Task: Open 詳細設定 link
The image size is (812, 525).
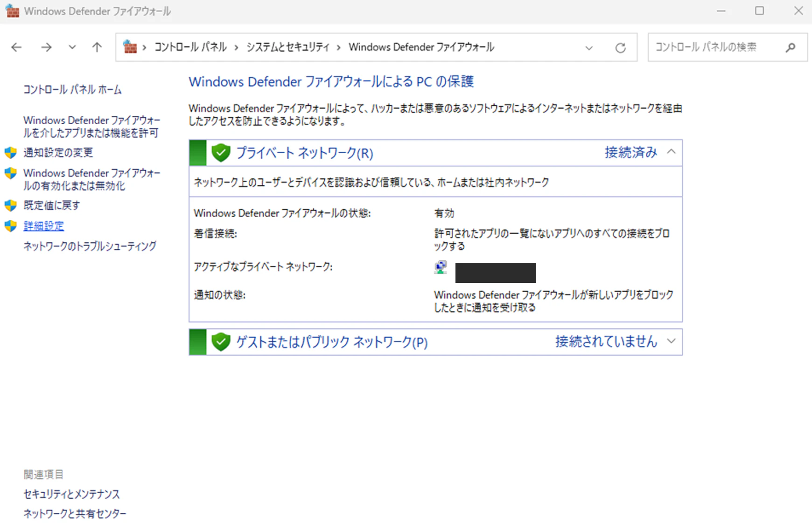Action: point(44,226)
